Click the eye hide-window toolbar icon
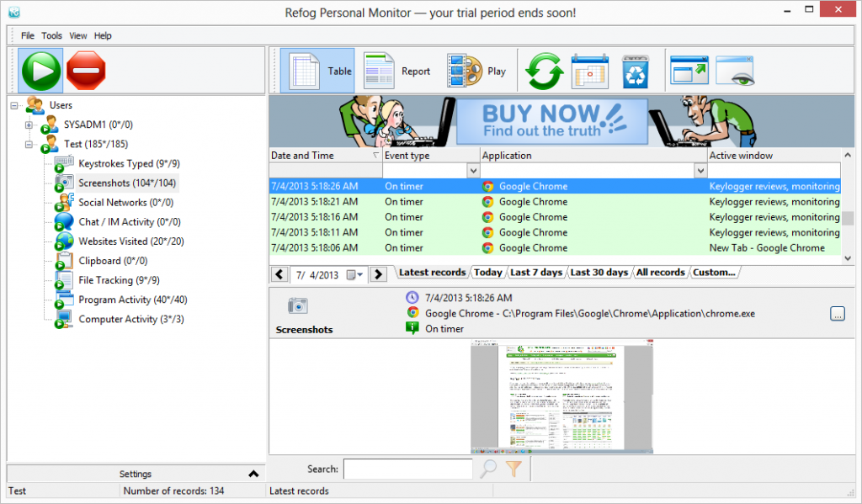The width and height of the screenshot is (862, 504). [x=734, y=71]
